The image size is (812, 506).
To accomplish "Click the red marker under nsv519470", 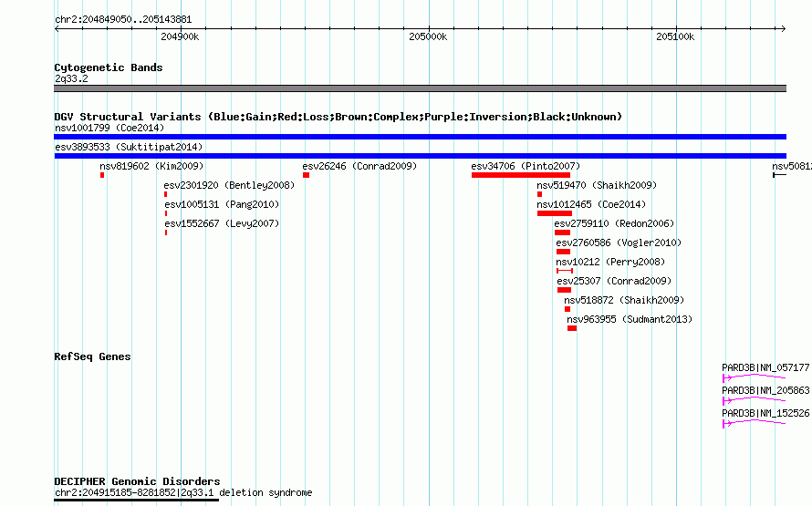I will pyautogui.click(x=539, y=194).
